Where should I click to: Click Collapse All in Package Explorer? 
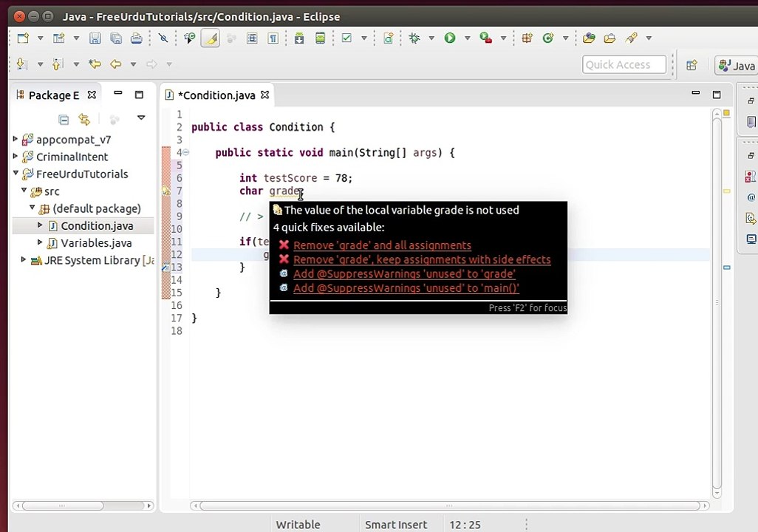tap(64, 119)
